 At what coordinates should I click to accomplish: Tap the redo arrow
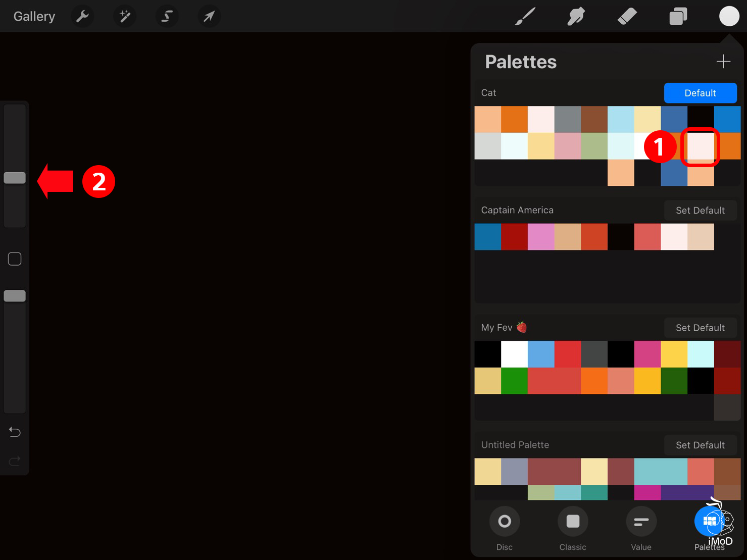coord(14,461)
